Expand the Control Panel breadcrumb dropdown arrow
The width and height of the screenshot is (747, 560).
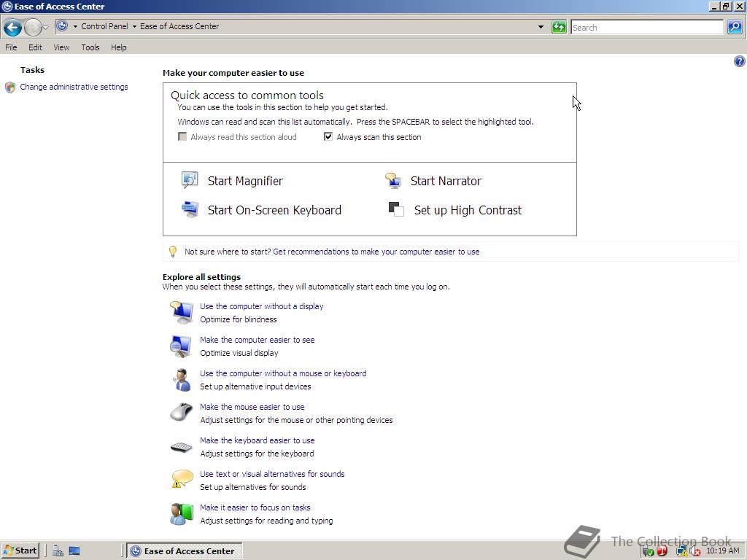click(x=134, y=27)
